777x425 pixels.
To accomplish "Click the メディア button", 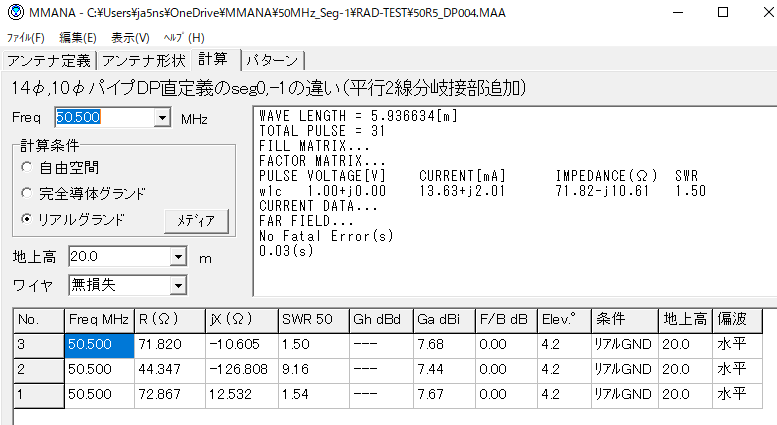I will pyautogui.click(x=196, y=220).
